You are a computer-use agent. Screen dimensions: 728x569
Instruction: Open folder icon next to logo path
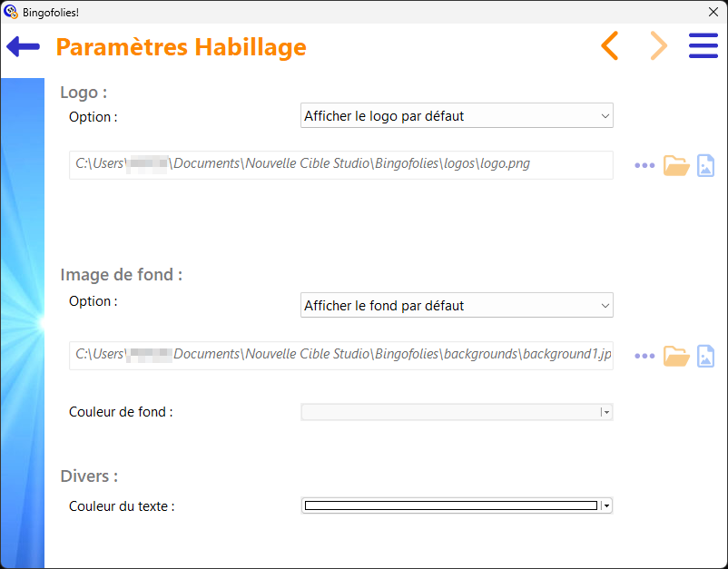676,166
